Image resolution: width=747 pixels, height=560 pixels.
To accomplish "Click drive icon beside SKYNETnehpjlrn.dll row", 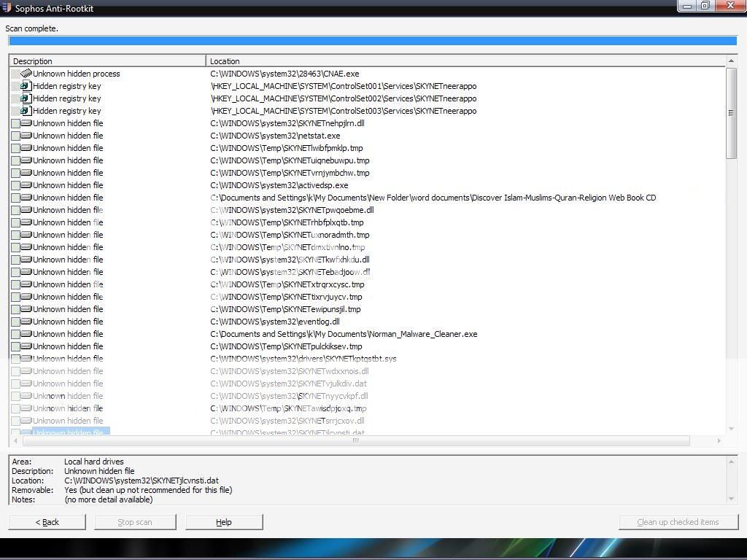I will (26, 122).
